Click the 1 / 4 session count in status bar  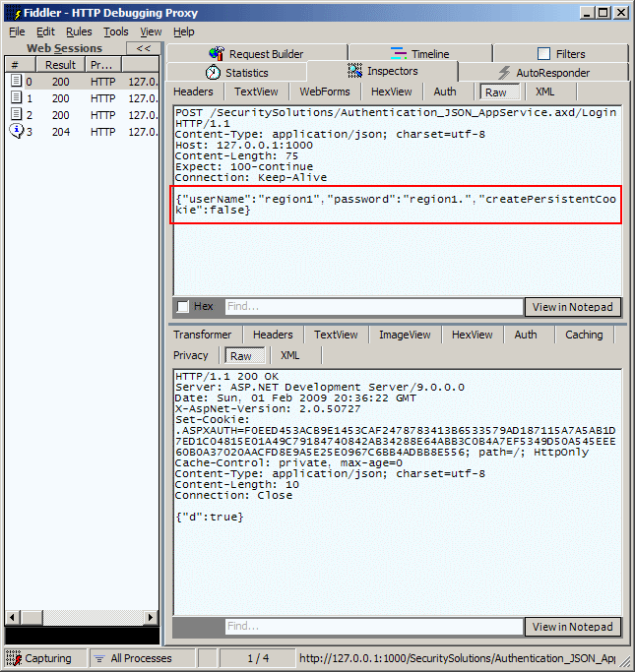pyautogui.click(x=258, y=658)
